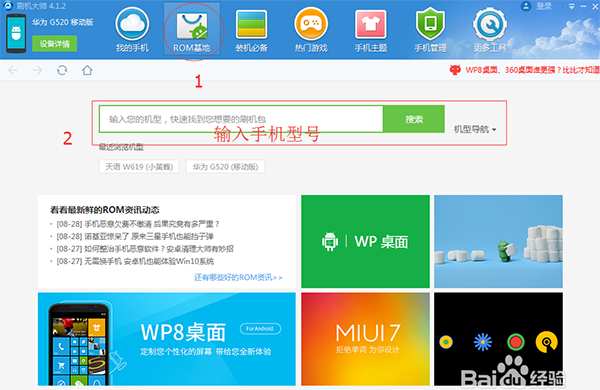Go to home page icon
The width and height of the screenshot is (600, 390).
coord(87,70)
